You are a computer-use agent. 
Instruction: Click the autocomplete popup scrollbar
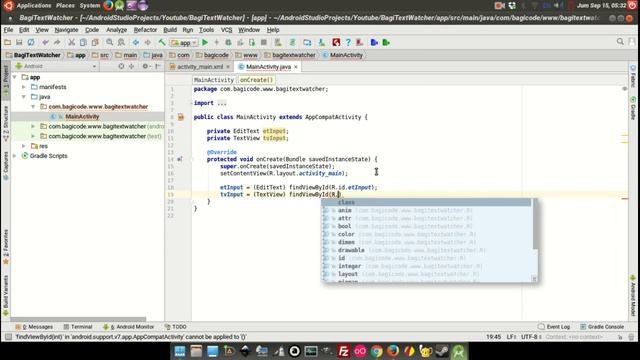pyautogui.click(x=535, y=224)
